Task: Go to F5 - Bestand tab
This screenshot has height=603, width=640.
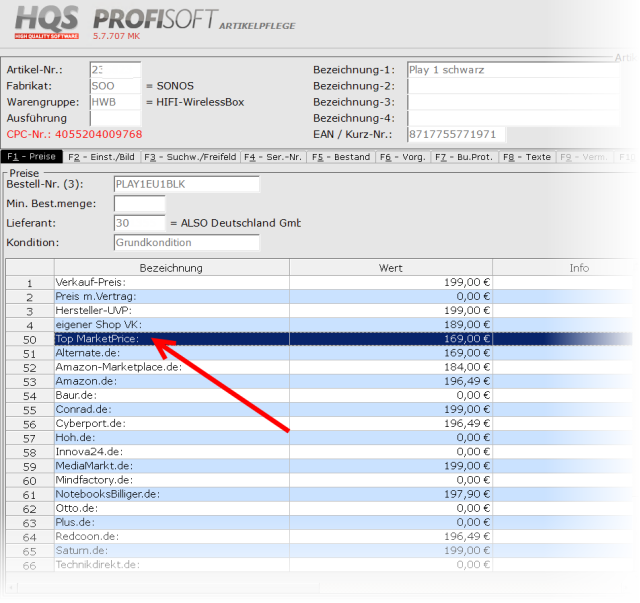Action: coord(341,157)
